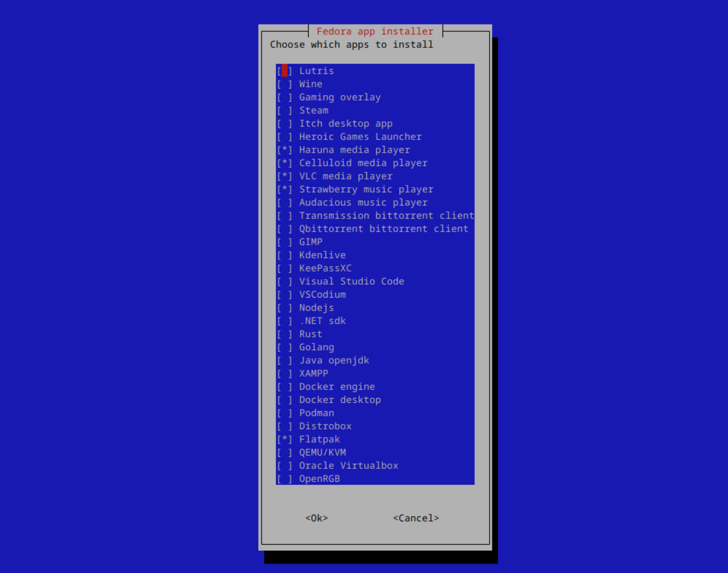This screenshot has height=573, width=728.
Task: Select the KeePassXC checkbox
Action: 285,268
